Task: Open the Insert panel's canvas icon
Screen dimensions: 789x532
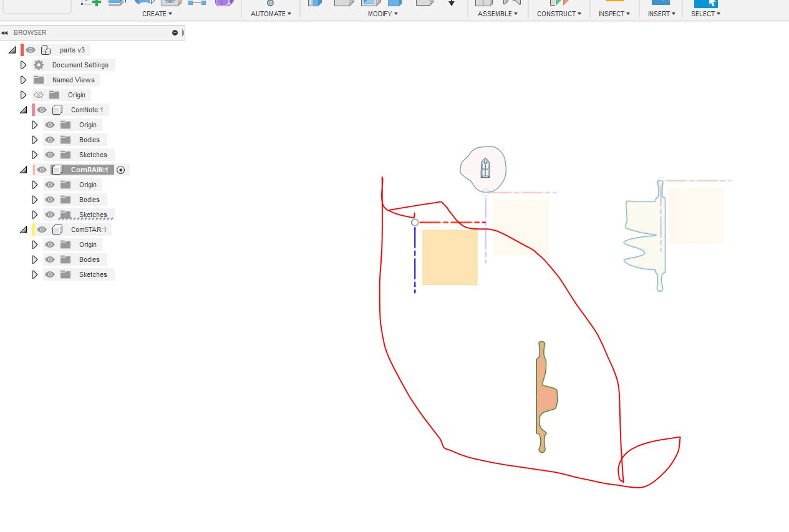Action: click(x=661, y=2)
